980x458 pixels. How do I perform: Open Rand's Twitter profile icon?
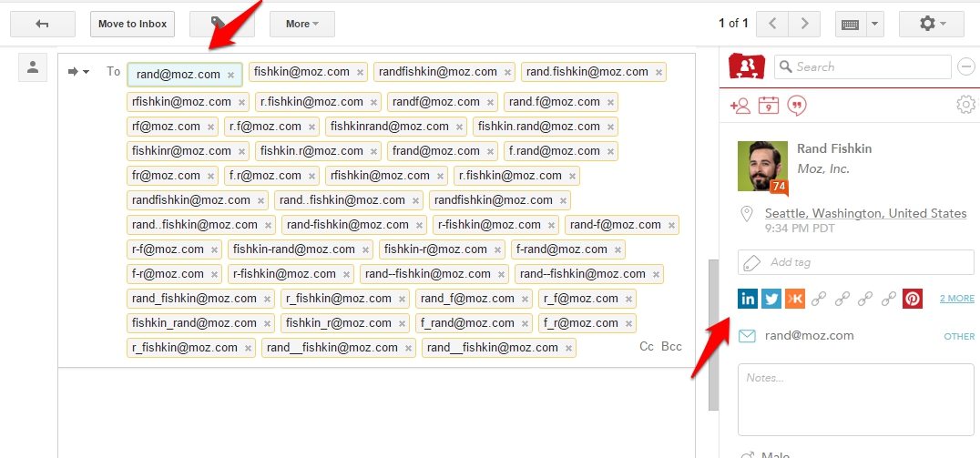(771, 299)
